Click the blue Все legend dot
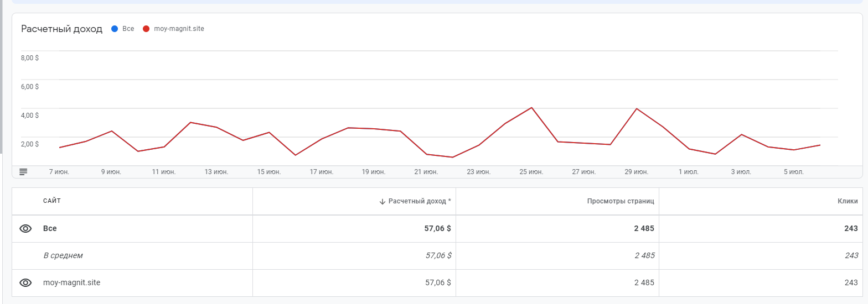Screen dimensions: 868x304 click(115, 29)
